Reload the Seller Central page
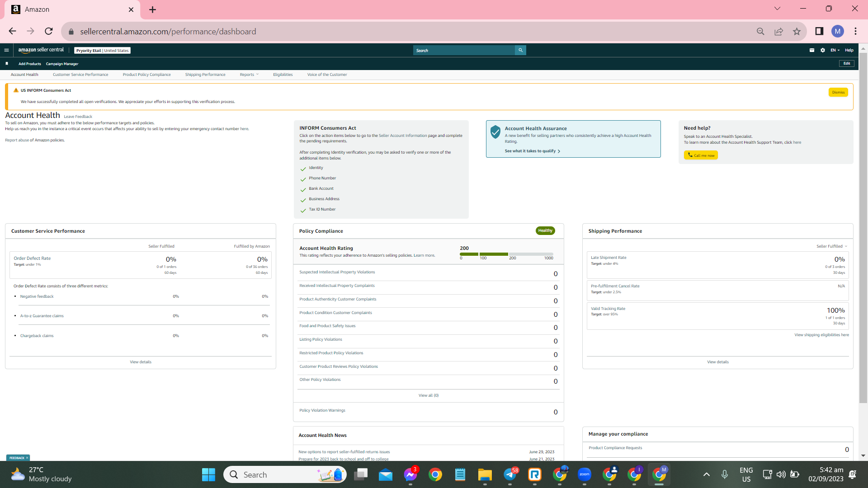 click(x=49, y=31)
